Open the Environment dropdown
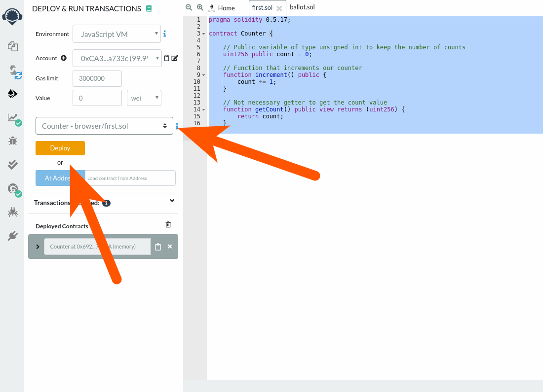 (116, 34)
